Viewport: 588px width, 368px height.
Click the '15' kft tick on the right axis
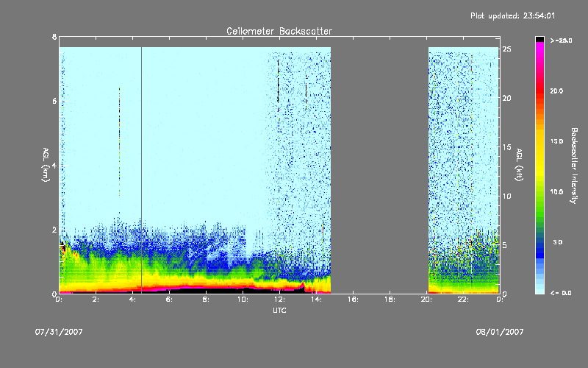(507, 147)
